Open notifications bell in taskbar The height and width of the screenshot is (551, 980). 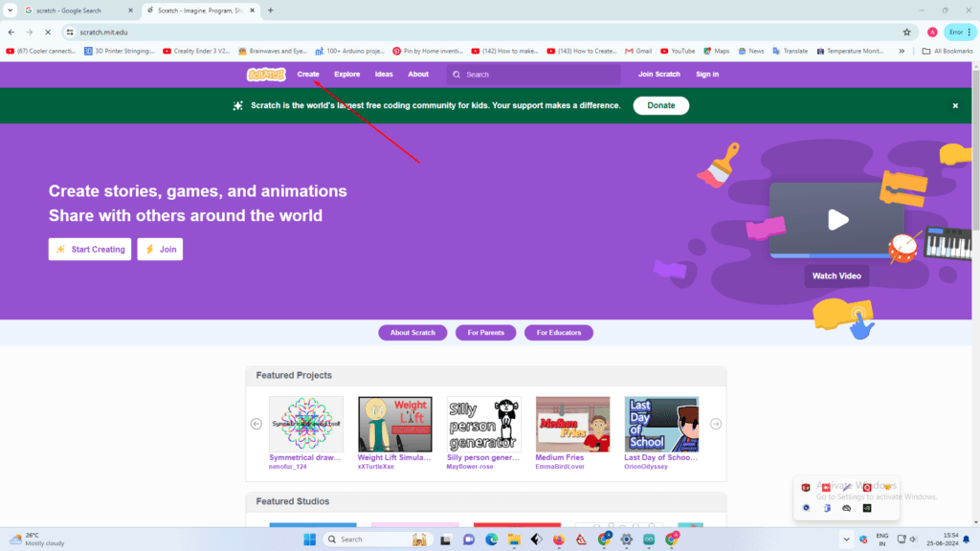pos(967,540)
